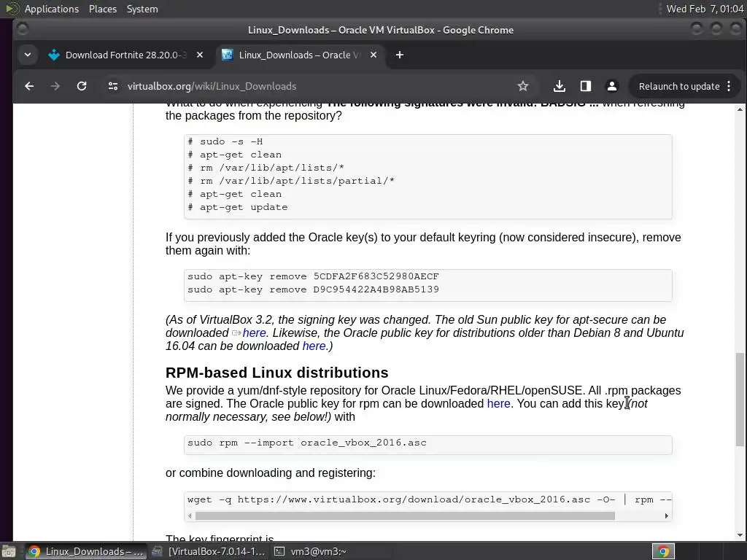The height and width of the screenshot is (560, 747).
Task: Open Linux_Downloads Chrome taskbar item
Action: point(85,551)
